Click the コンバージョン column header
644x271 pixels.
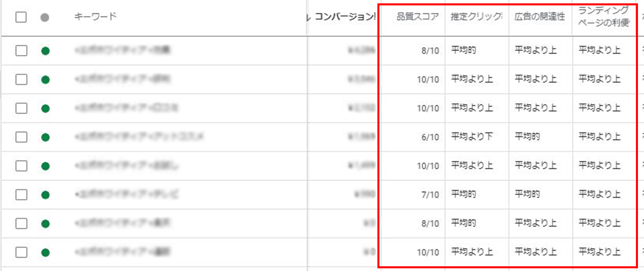[345, 16]
